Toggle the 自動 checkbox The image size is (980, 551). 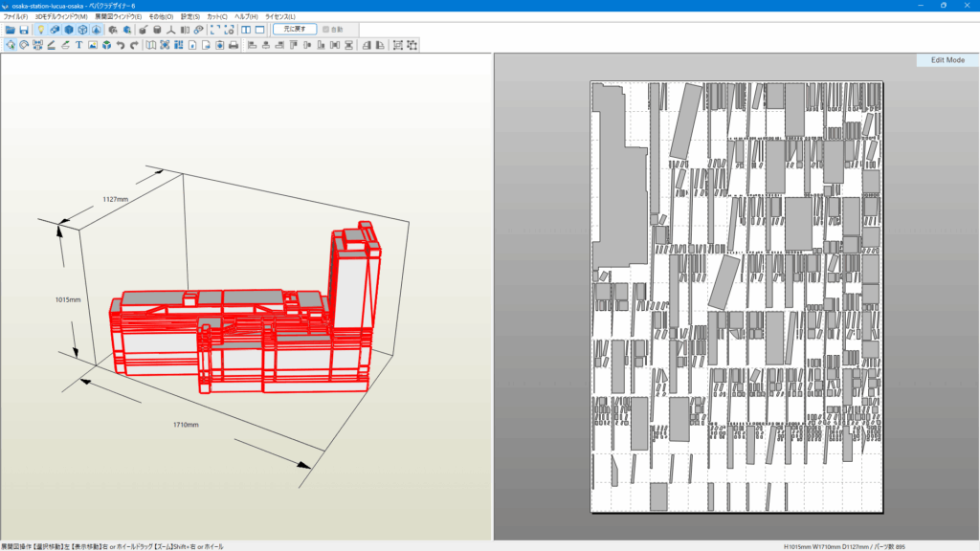click(x=326, y=30)
